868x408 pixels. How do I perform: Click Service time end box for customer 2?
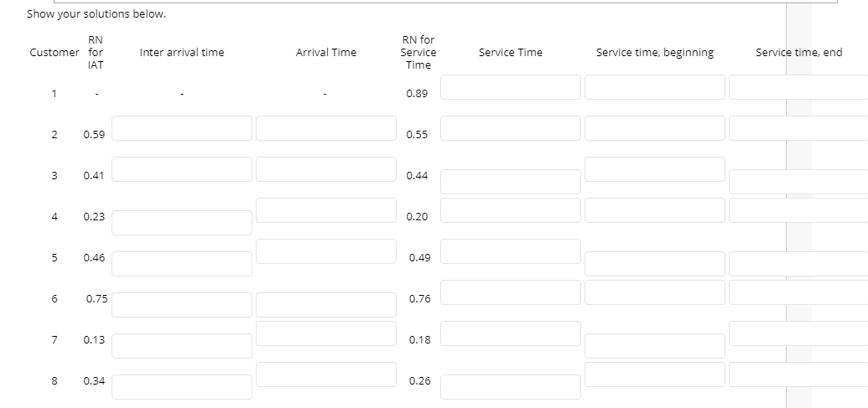(x=797, y=128)
